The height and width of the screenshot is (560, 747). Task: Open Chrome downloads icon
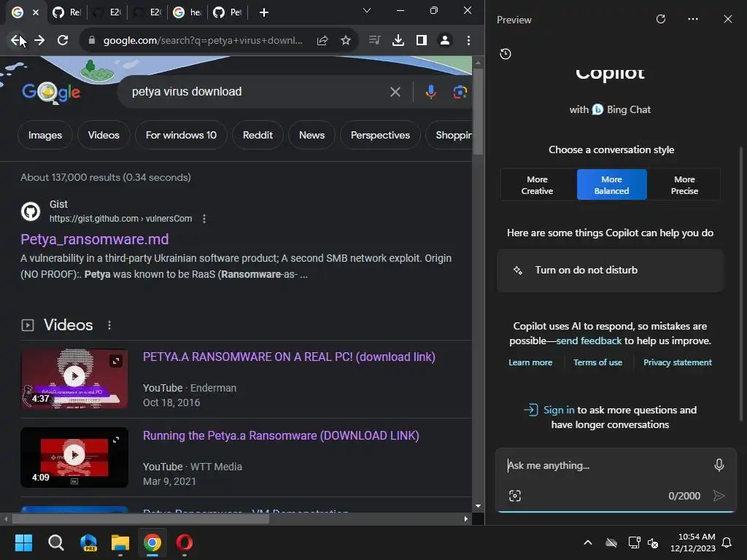tap(398, 41)
